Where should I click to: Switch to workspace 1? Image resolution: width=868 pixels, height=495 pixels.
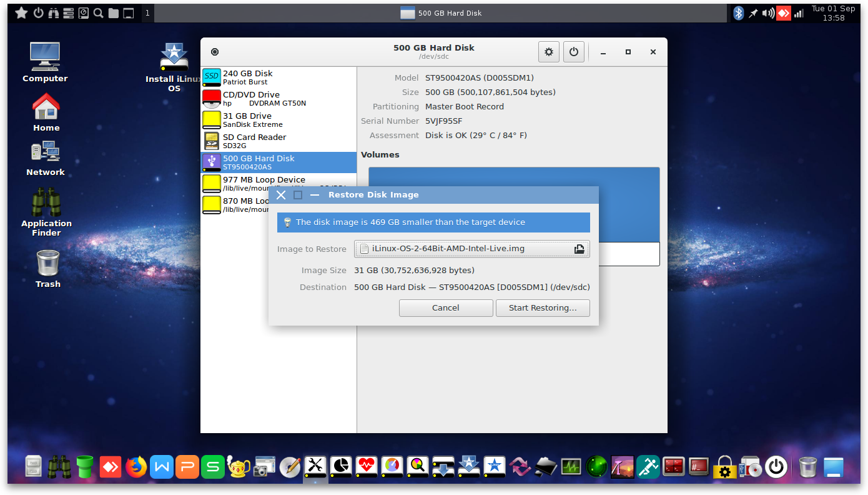(147, 12)
